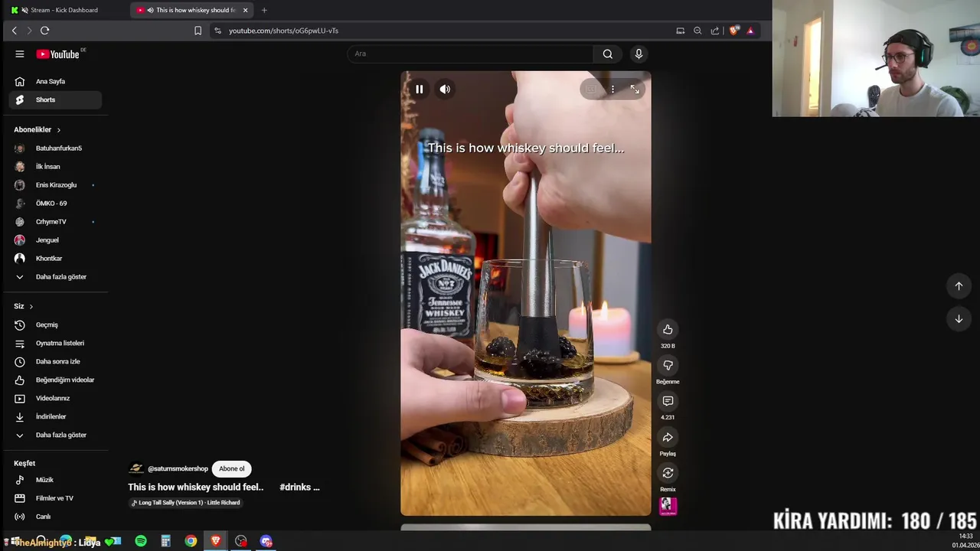Open Filmler ve TV under Keşfet

pos(55,498)
